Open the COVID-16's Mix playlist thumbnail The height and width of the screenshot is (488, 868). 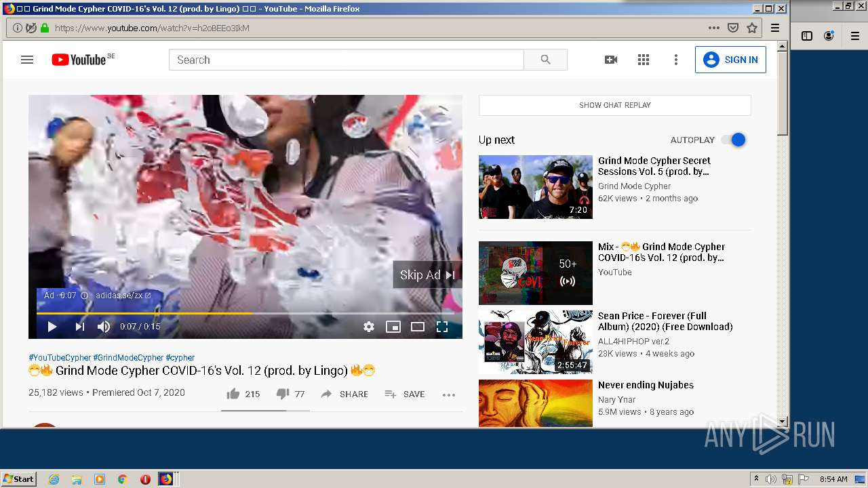(x=536, y=273)
